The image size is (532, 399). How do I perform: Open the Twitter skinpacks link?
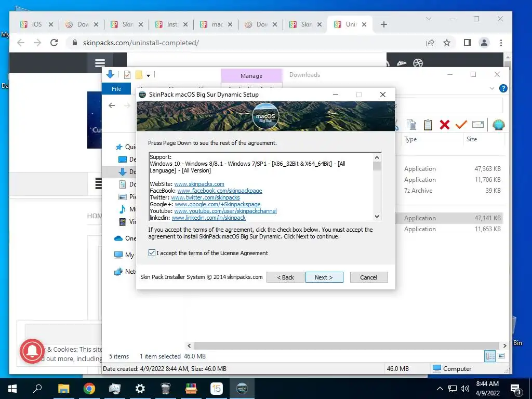[x=205, y=197]
